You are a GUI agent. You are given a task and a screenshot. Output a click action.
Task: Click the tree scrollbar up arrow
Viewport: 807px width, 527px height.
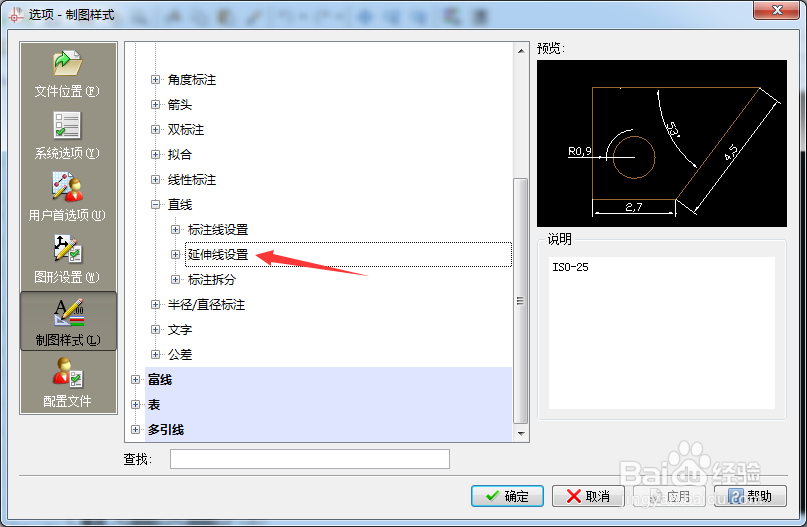pos(521,51)
